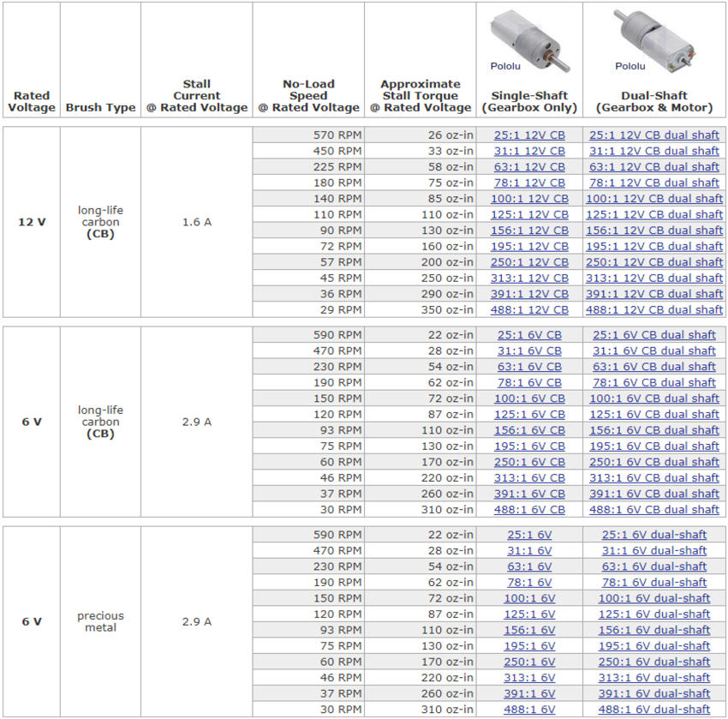Open the 313:1 12V CB link
The width and height of the screenshot is (728, 719).
click(529, 278)
